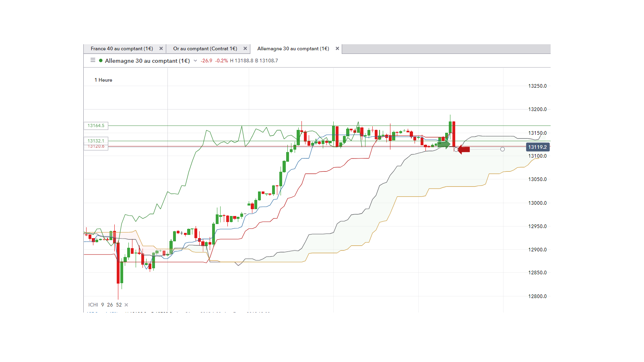The height and width of the screenshot is (362, 644).
Task: Switch to France 40 au comptant tab
Action: 122,49
